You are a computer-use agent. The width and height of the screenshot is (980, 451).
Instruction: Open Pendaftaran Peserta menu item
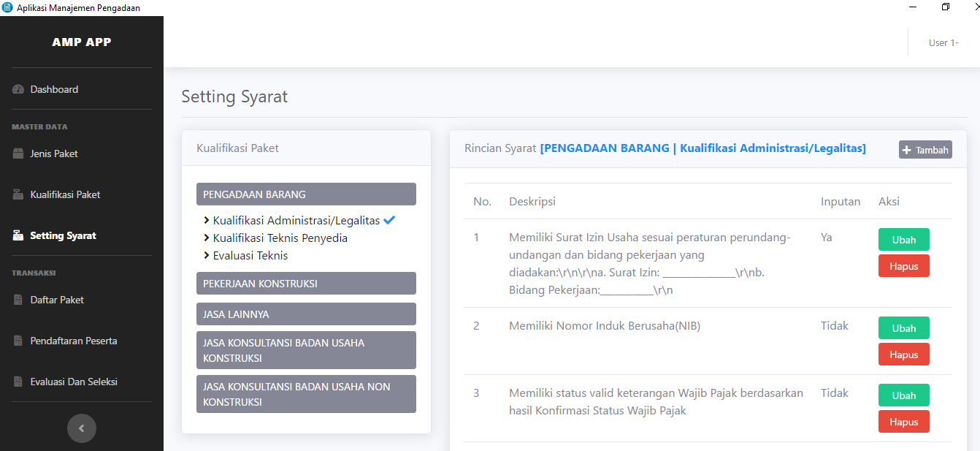click(x=73, y=341)
